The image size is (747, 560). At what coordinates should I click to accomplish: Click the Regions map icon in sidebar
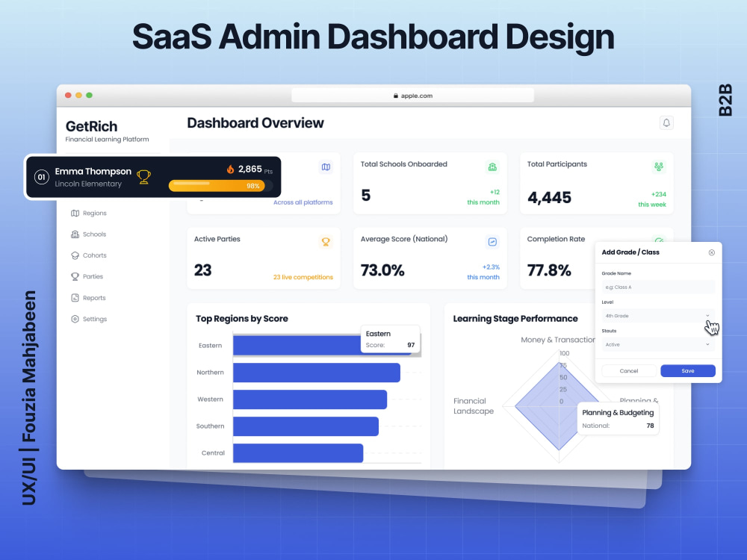tap(75, 213)
